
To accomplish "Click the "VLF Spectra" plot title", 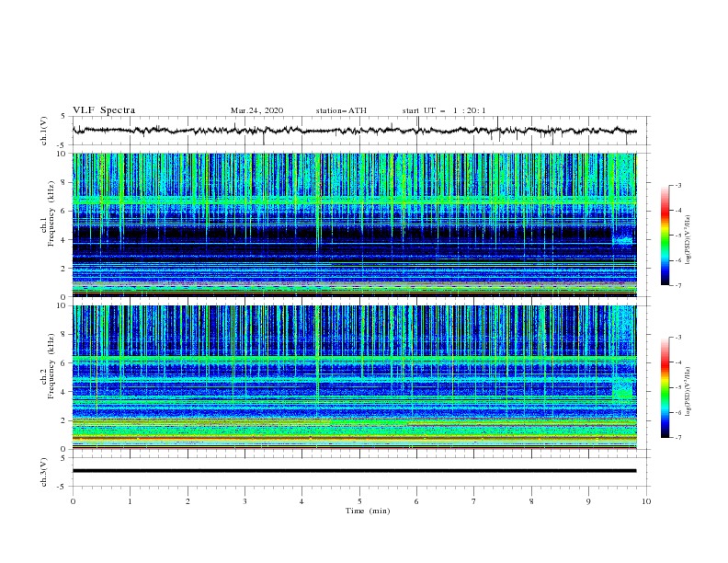I will point(104,110).
